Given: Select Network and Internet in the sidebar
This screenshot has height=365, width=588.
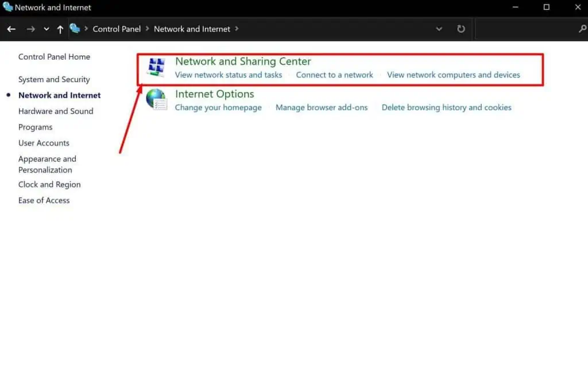Looking at the screenshot, I should point(59,95).
